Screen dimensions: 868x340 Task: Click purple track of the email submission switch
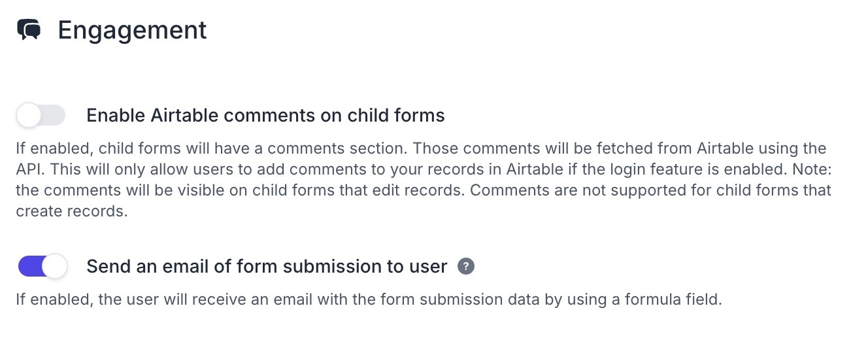click(31, 266)
